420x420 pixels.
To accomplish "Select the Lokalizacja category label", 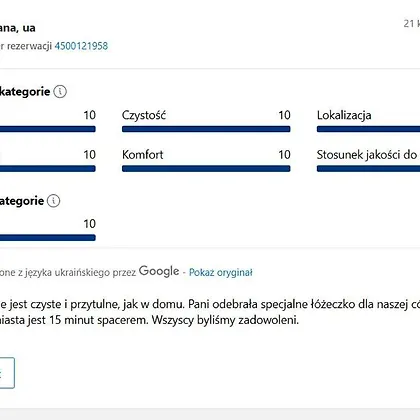I will click(x=344, y=115).
